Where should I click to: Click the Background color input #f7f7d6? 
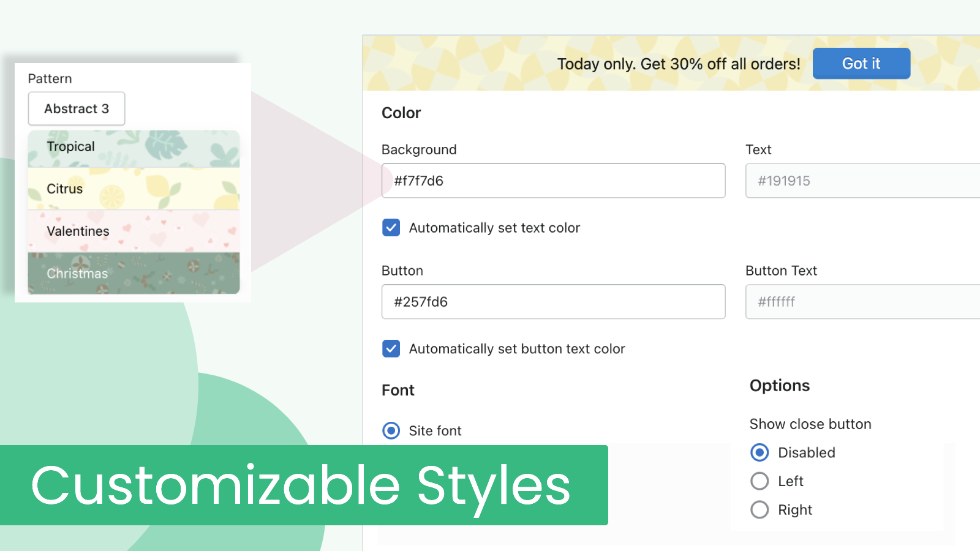coord(553,181)
